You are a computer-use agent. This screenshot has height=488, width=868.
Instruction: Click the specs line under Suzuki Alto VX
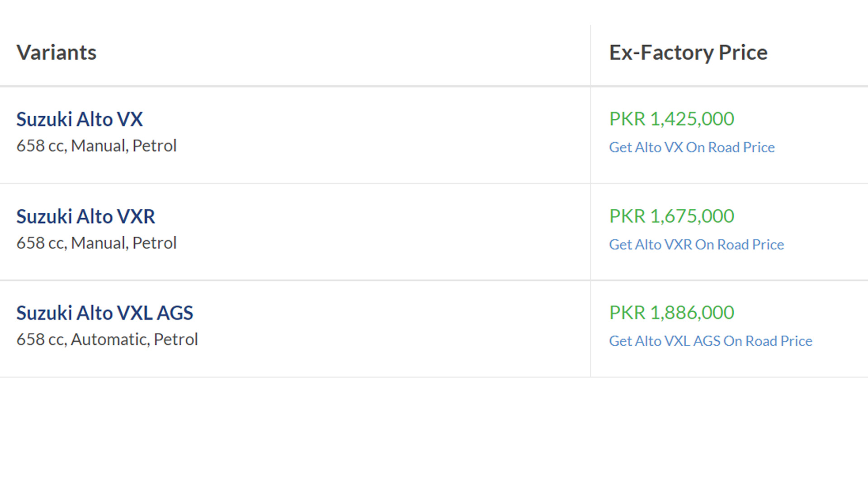coord(96,146)
